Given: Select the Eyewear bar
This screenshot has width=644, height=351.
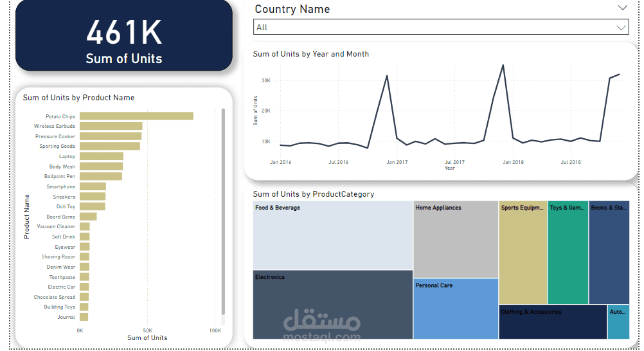Looking at the screenshot, I should point(85,247).
